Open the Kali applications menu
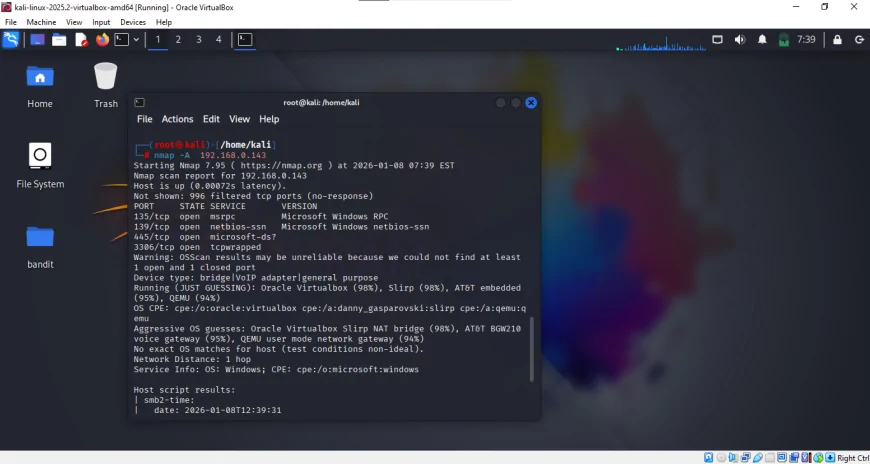 click(11, 40)
